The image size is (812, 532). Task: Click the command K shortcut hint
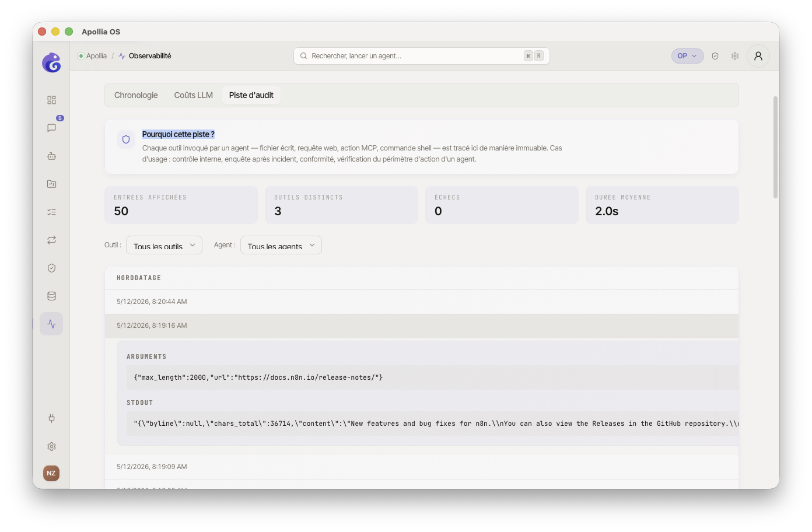click(534, 56)
